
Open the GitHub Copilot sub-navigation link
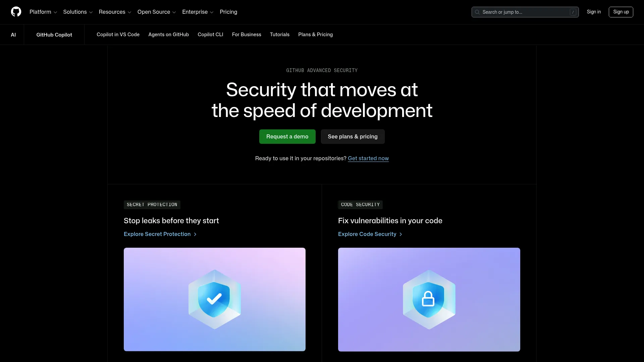pyautogui.click(x=54, y=35)
